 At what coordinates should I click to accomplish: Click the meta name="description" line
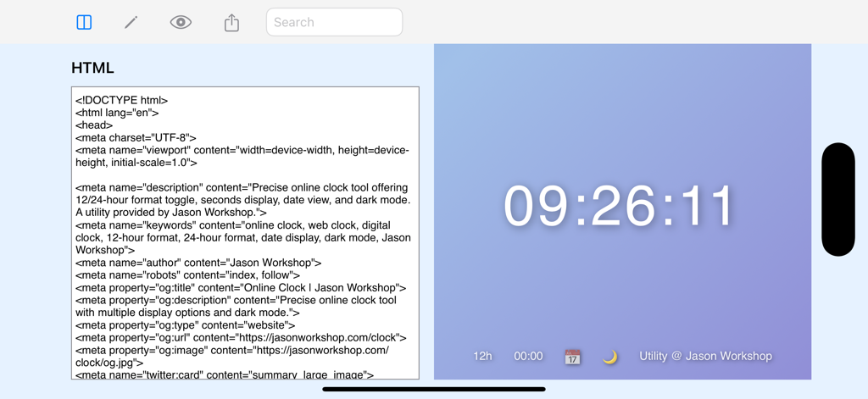(243, 200)
